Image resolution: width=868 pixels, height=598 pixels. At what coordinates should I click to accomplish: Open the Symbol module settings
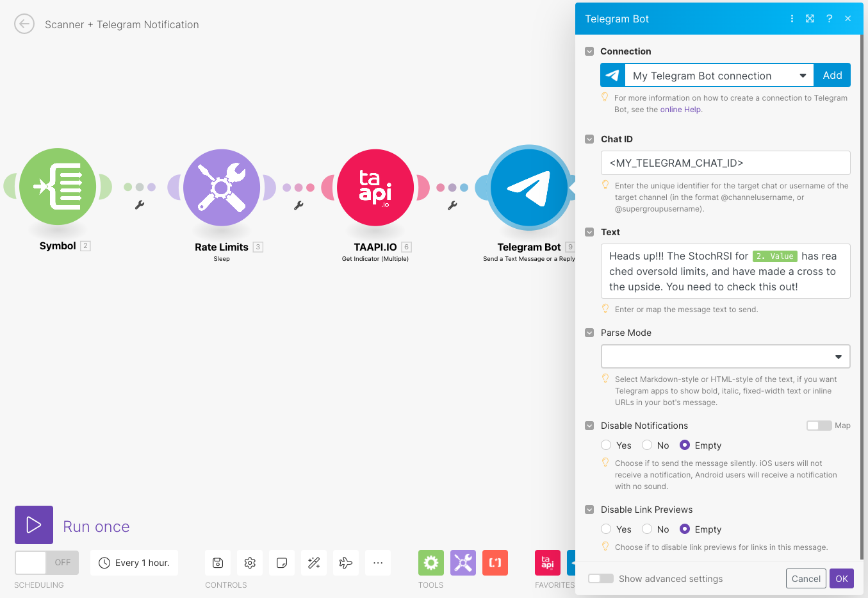coord(57,187)
